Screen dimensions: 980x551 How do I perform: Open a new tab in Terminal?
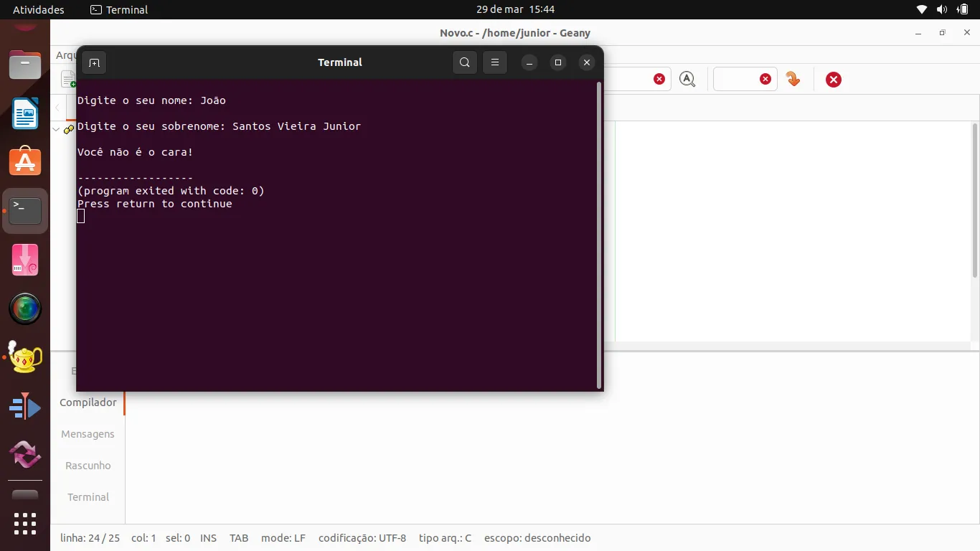click(94, 62)
